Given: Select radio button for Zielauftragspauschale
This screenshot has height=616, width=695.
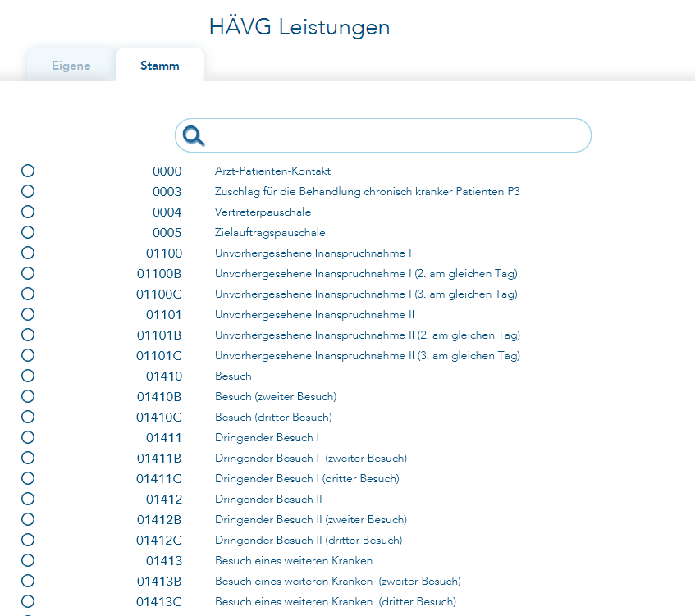Looking at the screenshot, I should click(28, 232).
